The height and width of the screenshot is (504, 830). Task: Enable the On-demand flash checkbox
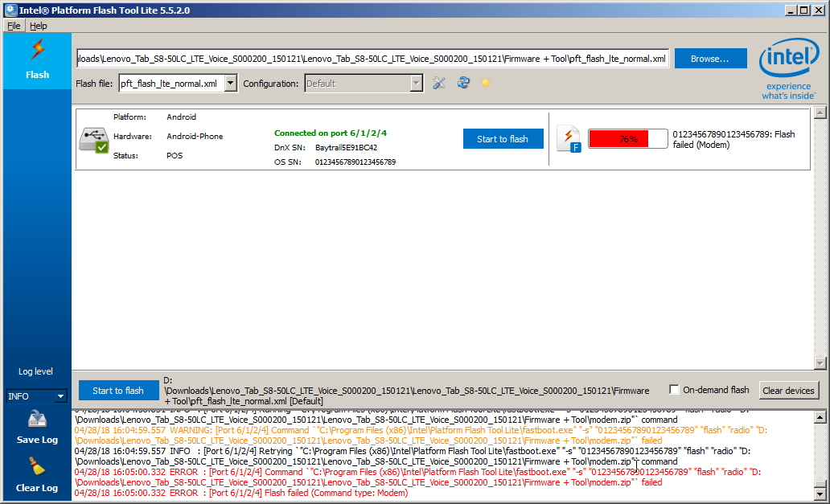point(674,390)
